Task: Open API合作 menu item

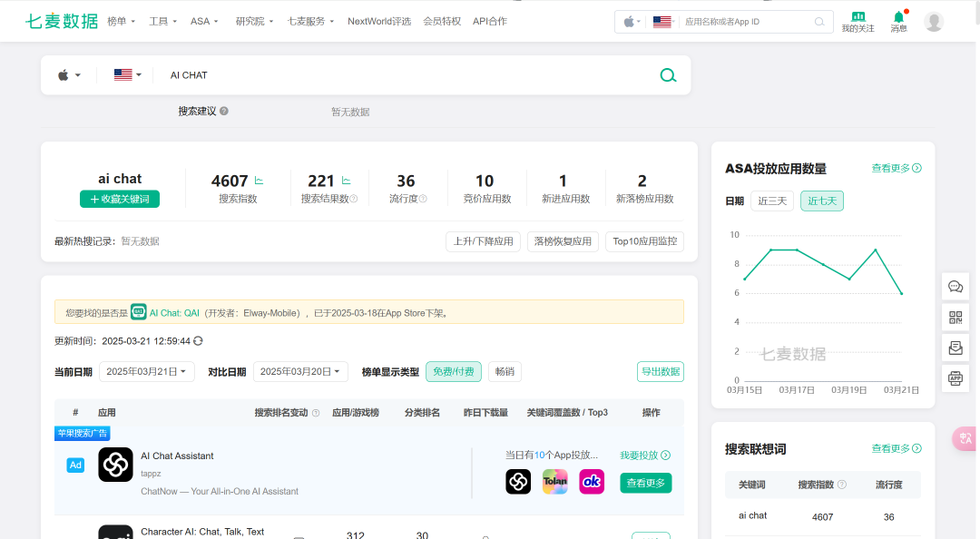Action: (490, 21)
